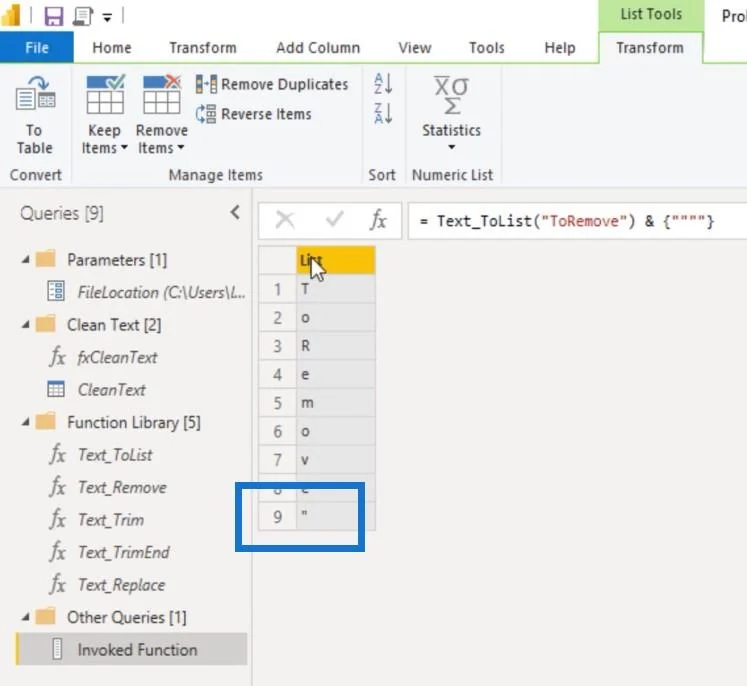Collapse the Queries pane
Screen dimensions: 747x686
(x=235, y=212)
